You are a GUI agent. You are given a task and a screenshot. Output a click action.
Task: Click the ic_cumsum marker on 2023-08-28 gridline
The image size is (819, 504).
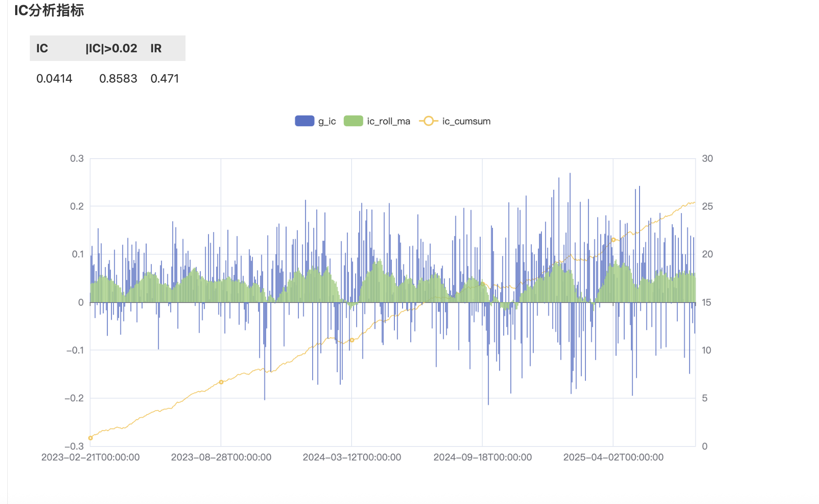[x=221, y=382]
